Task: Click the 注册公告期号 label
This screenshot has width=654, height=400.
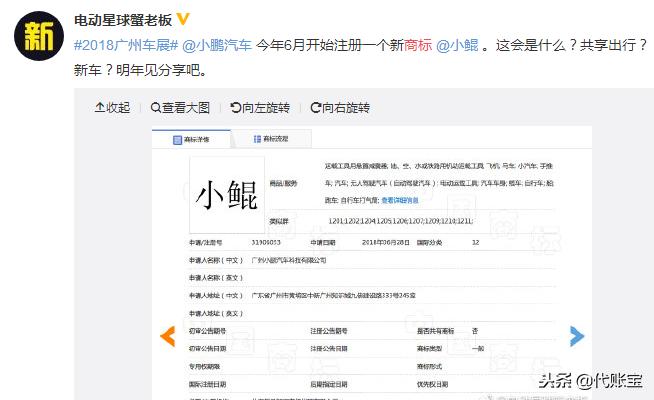Action: (x=329, y=331)
